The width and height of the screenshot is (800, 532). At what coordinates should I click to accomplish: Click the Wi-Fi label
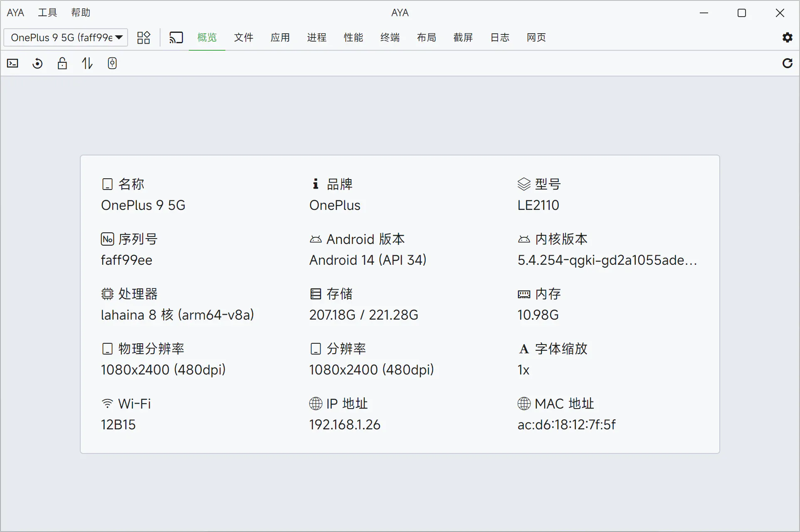(134, 404)
